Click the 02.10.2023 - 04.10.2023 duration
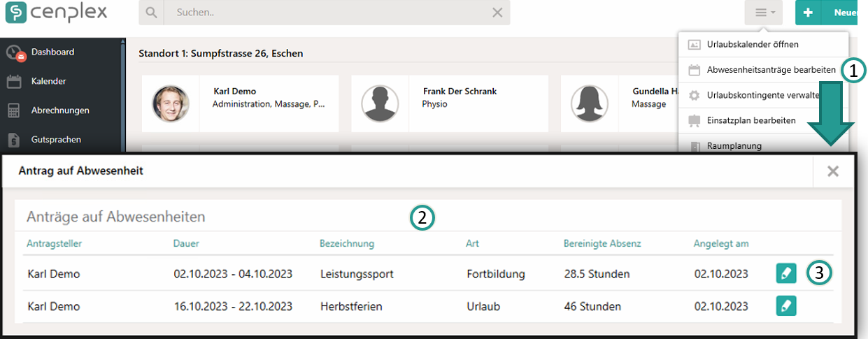 click(233, 274)
